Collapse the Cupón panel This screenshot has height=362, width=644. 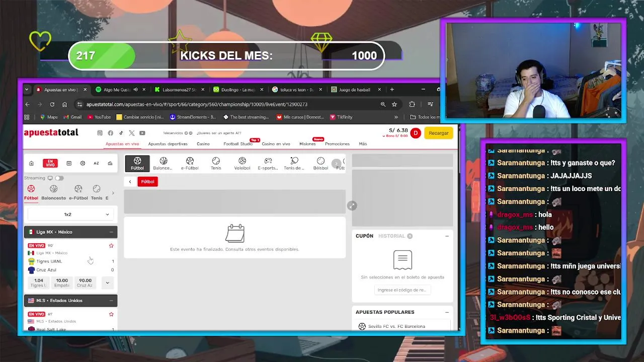pyautogui.click(x=447, y=236)
